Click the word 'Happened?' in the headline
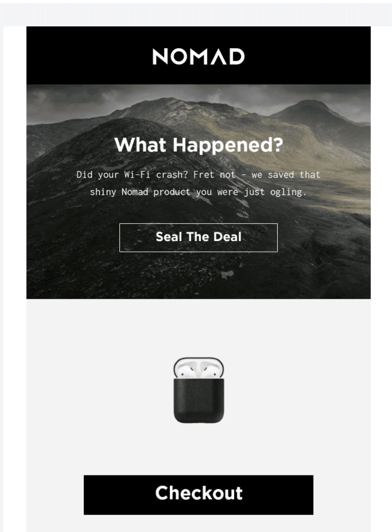392x532 pixels. (x=228, y=145)
